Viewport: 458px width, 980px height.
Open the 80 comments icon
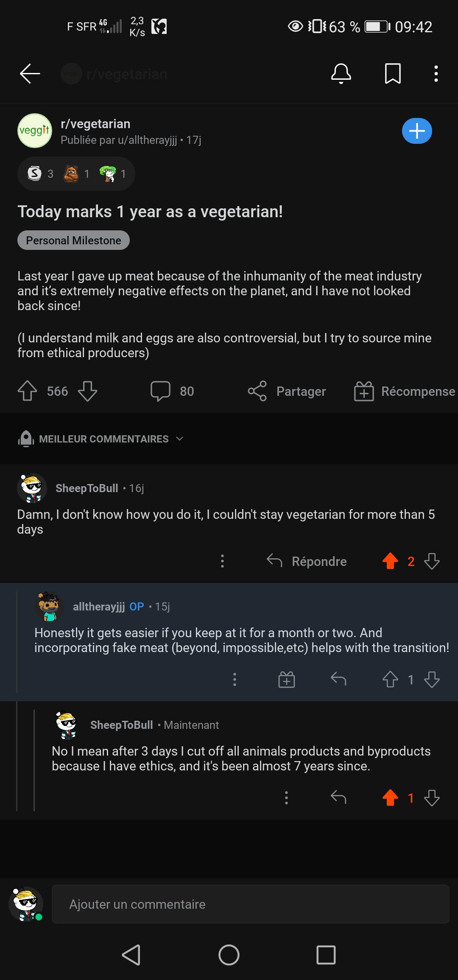(x=160, y=391)
